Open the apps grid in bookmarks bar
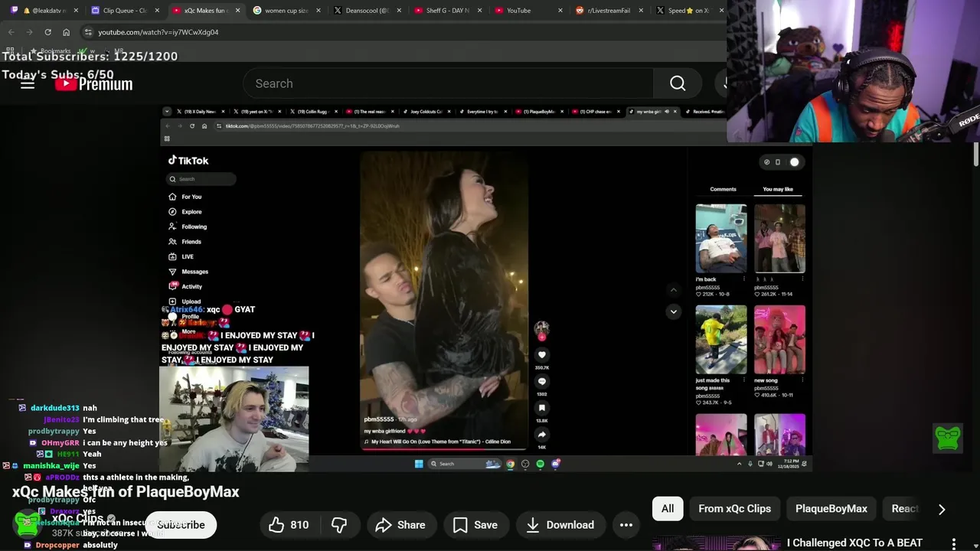The width and height of the screenshot is (980, 551). click(x=11, y=51)
